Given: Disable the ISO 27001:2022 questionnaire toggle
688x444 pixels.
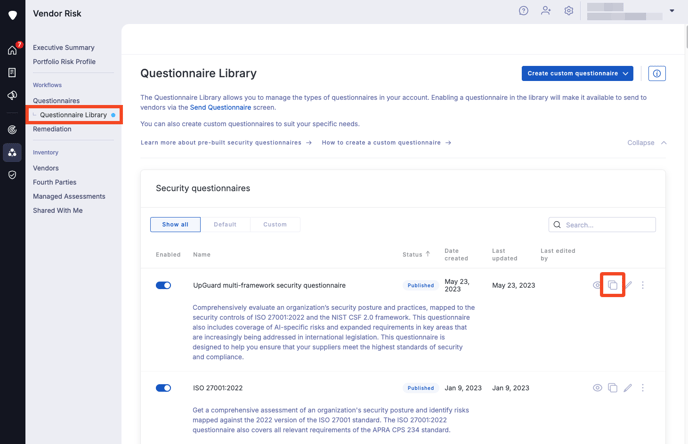Looking at the screenshot, I should pyautogui.click(x=163, y=388).
